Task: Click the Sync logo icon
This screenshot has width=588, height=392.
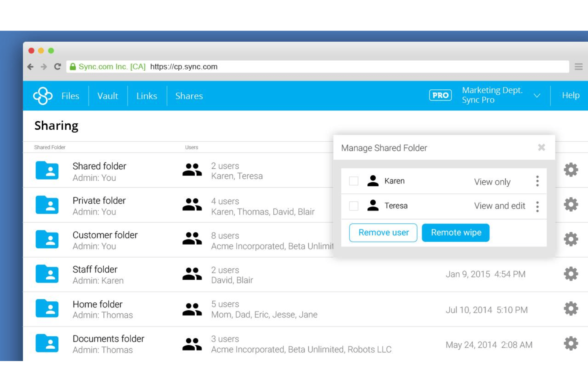Action: [43, 96]
